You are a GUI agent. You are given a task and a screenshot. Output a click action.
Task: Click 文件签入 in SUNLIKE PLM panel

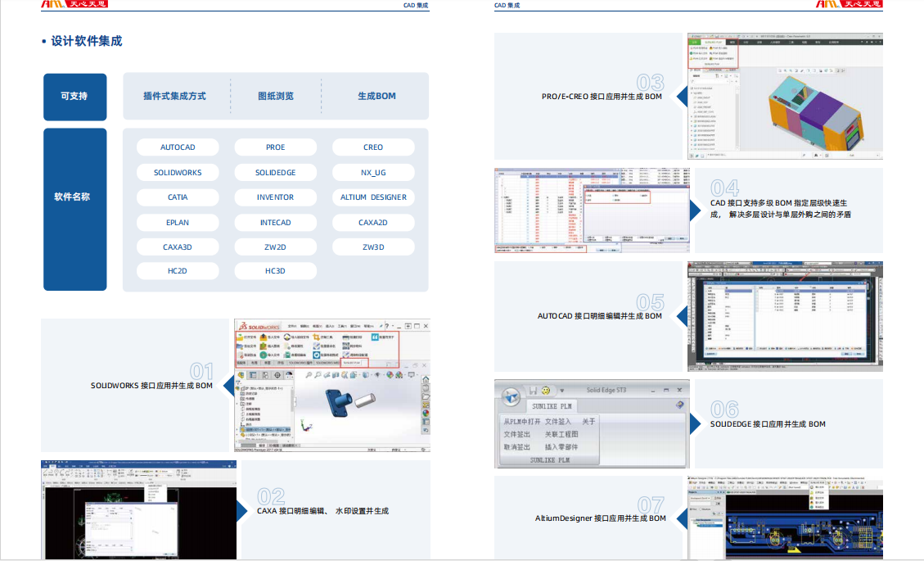[x=558, y=422]
